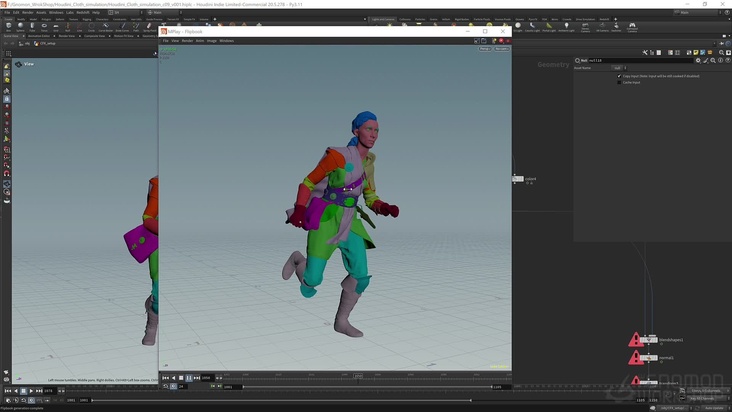
Task: Click the cfx_setup path button
Action: pos(48,43)
